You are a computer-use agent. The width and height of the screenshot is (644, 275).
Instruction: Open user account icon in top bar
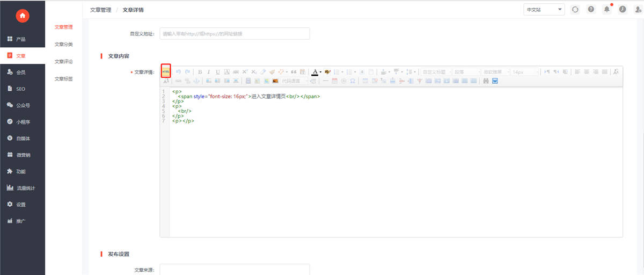tap(638, 10)
